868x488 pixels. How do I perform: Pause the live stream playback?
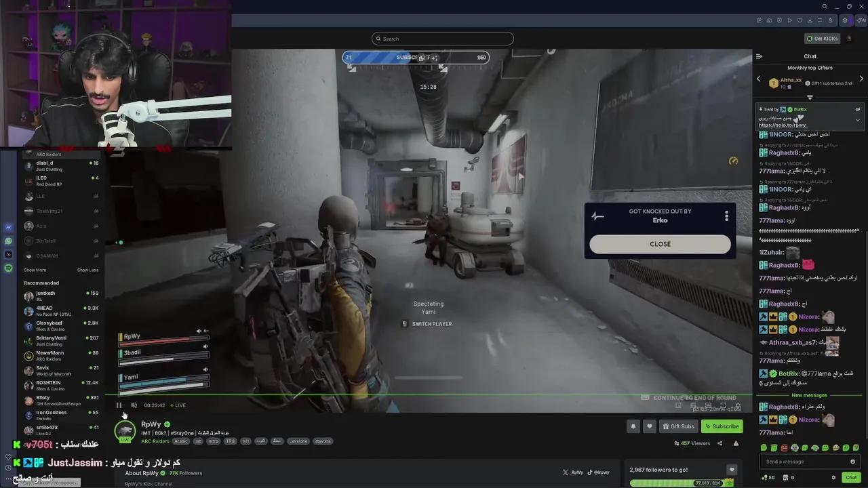[119, 405]
